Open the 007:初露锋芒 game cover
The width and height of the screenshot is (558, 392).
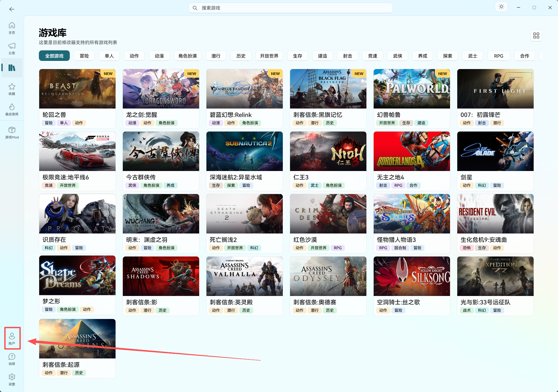coord(495,89)
